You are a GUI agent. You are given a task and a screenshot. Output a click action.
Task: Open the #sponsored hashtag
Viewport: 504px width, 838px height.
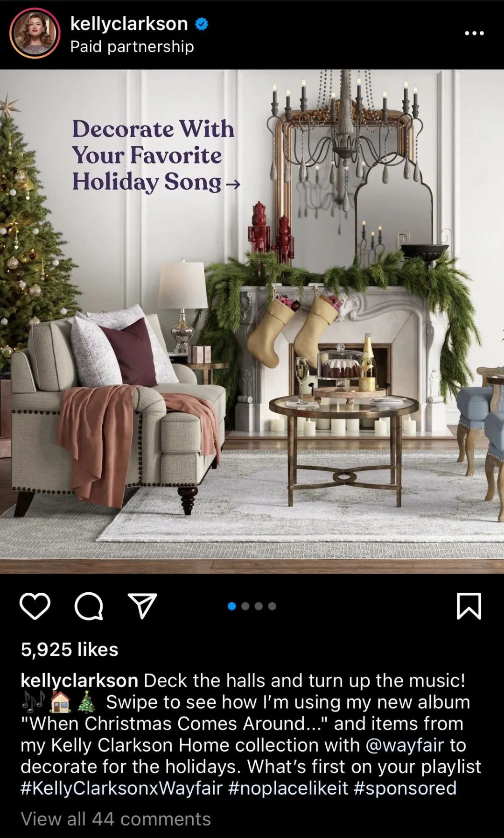click(405, 788)
